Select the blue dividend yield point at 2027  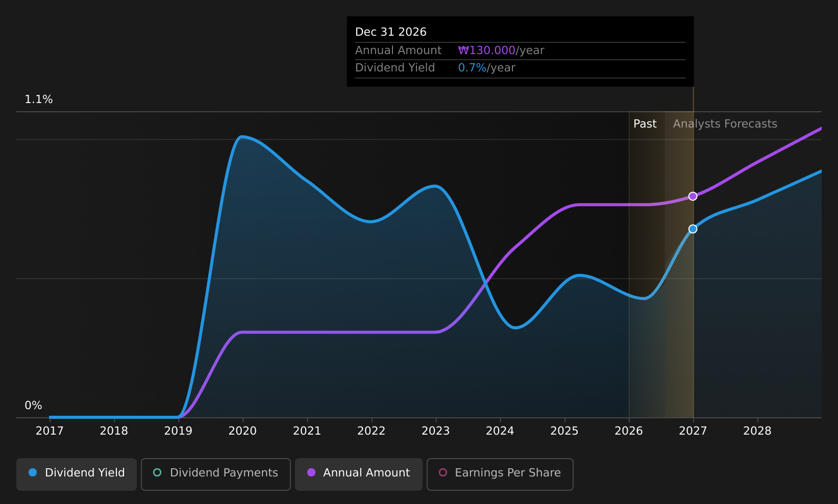click(693, 229)
